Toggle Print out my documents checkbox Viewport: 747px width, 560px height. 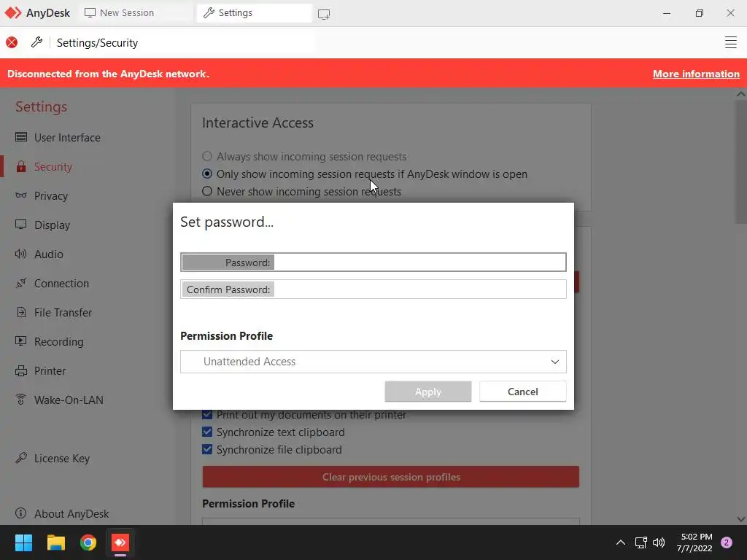(x=206, y=414)
